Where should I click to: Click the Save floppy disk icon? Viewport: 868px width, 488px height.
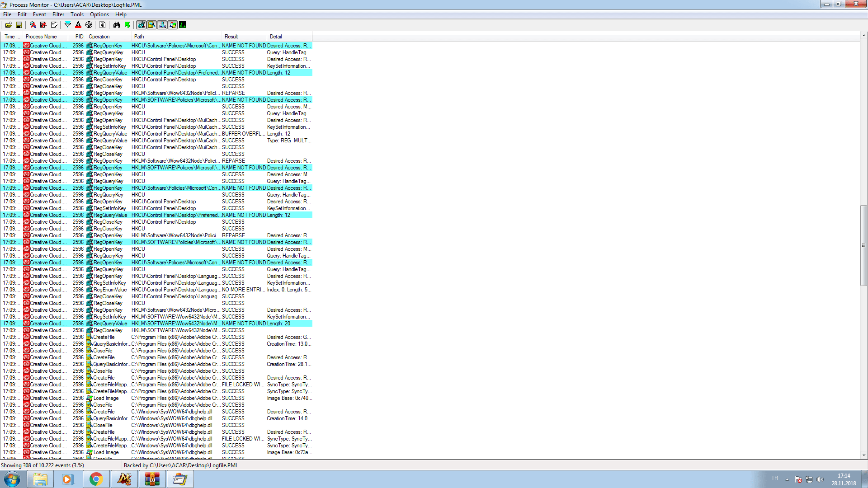coord(19,25)
